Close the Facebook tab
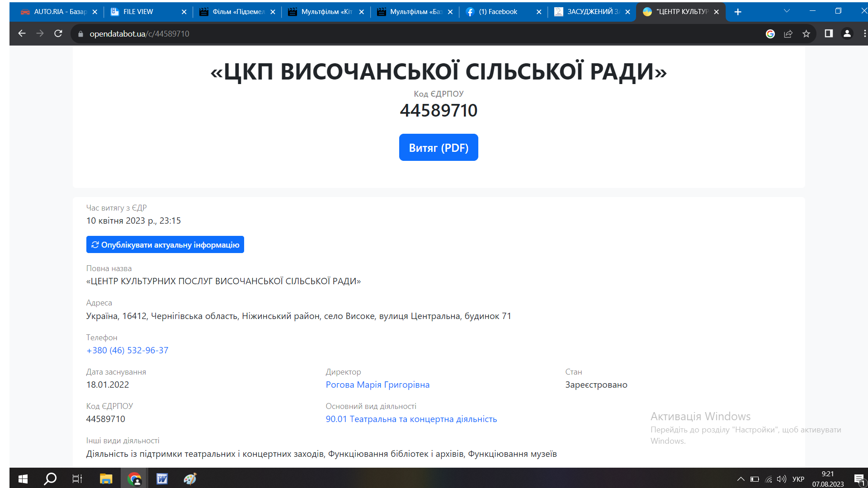This screenshot has height=488, width=868. pos(539,12)
